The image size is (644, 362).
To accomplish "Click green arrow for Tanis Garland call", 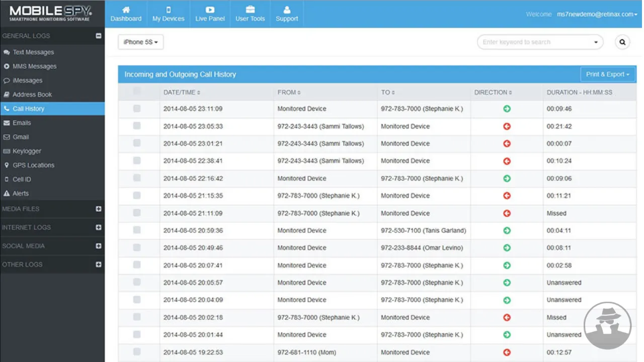I will (x=507, y=230).
